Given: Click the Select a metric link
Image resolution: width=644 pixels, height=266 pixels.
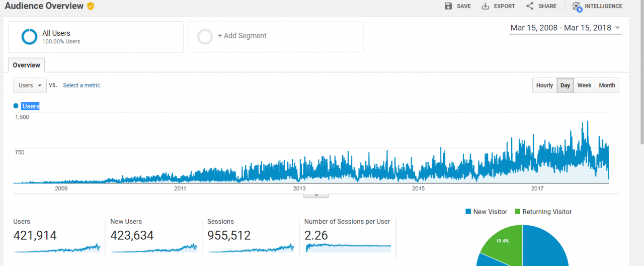Looking at the screenshot, I should pyautogui.click(x=82, y=86).
